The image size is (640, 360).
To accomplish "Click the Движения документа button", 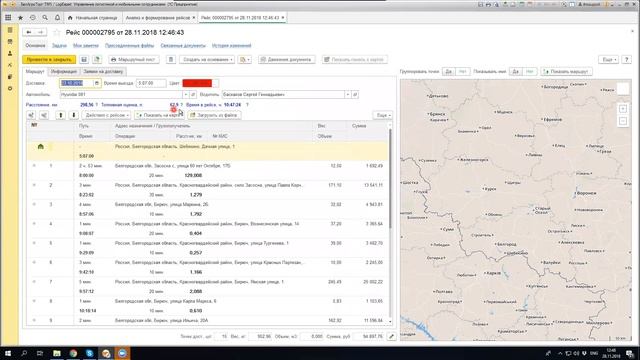I will coord(287,60).
